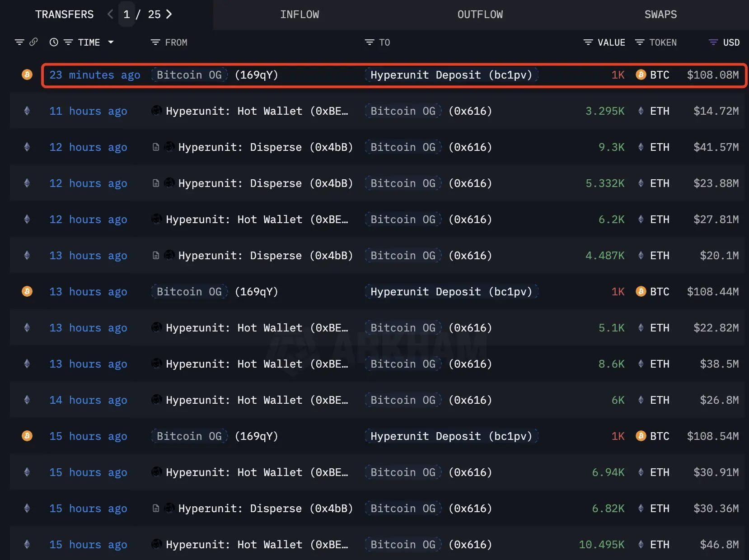The height and width of the screenshot is (560, 749).
Task: Click Bitcoin OG recipient in $38.5M row
Action: [403, 364]
